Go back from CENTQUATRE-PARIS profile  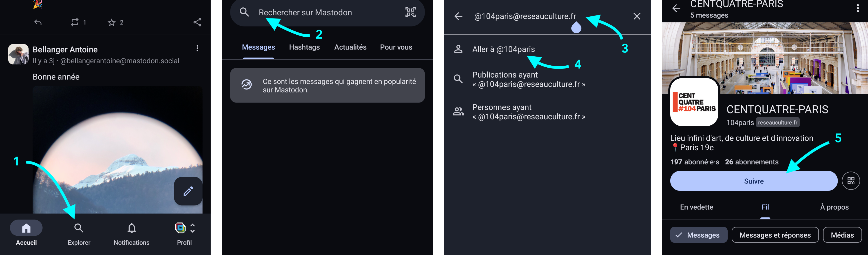click(x=676, y=8)
